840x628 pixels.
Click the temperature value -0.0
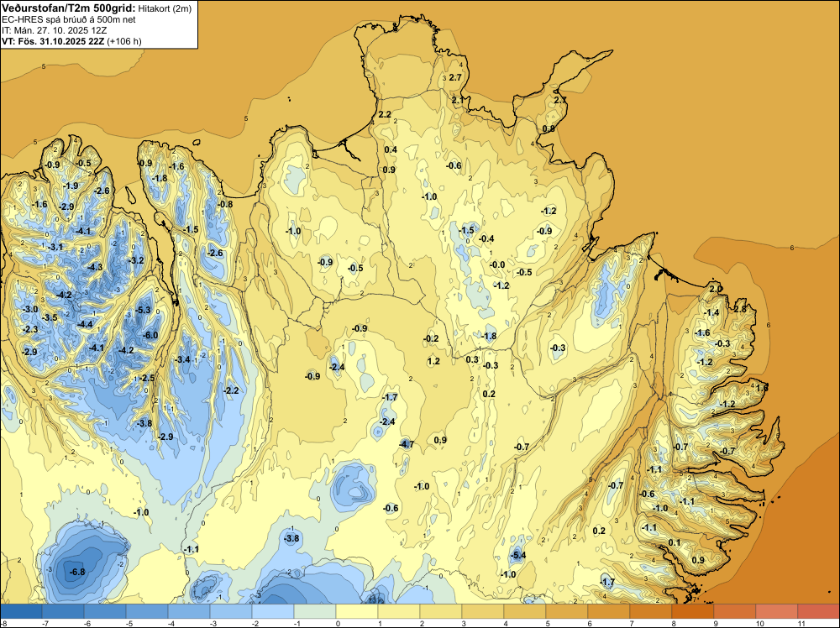[497, 264]
